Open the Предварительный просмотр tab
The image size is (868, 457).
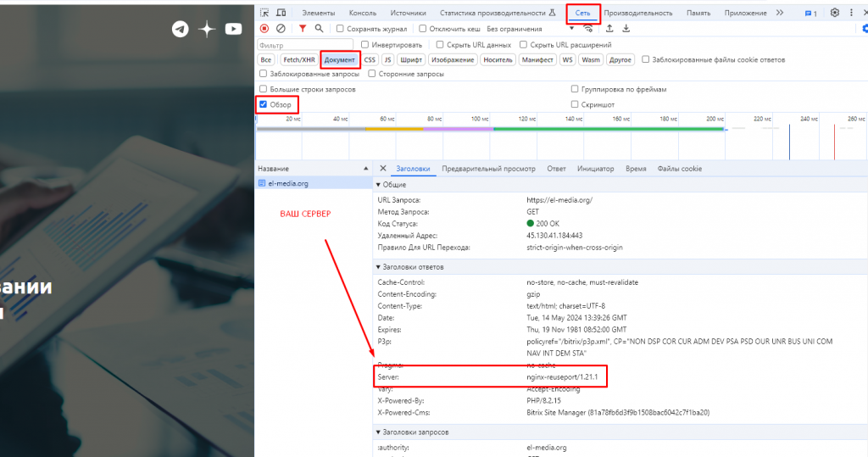(488, 169)
